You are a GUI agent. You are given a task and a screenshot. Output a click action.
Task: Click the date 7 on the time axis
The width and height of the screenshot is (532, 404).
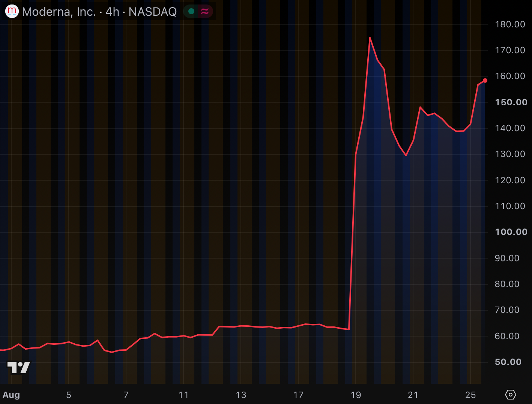[126, 395]
